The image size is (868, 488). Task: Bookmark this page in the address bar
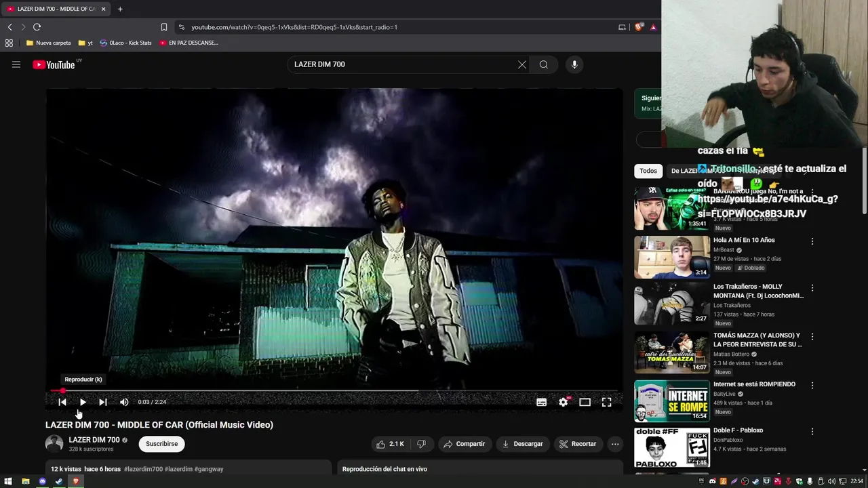tap(164, 27)
